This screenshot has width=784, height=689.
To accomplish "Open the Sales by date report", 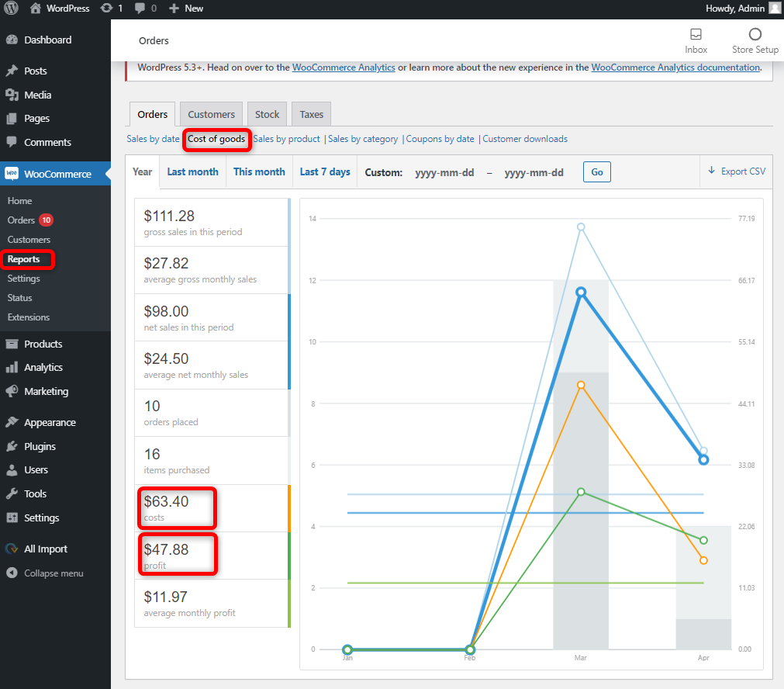I will click(153, 139).
